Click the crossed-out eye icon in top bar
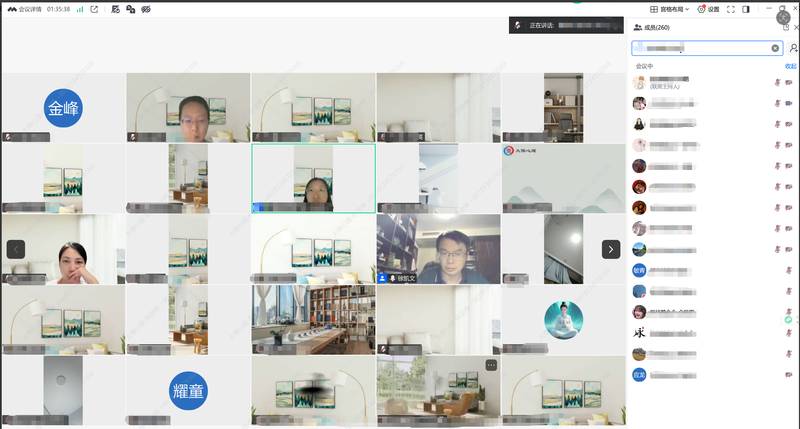This screenshot has width=800, height=429. pos(146,9)
